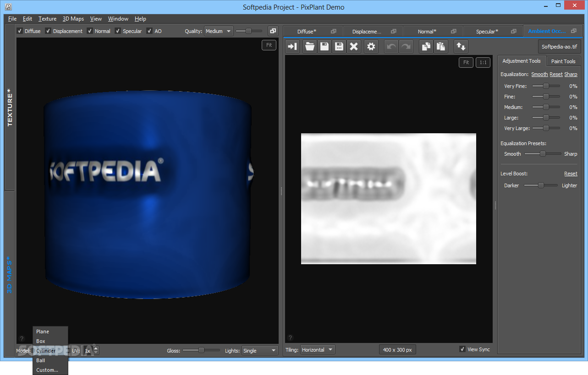The height and width of the screenshot is (375, 588).
Task: Select Box from the Model list
Action: point(50,341)
